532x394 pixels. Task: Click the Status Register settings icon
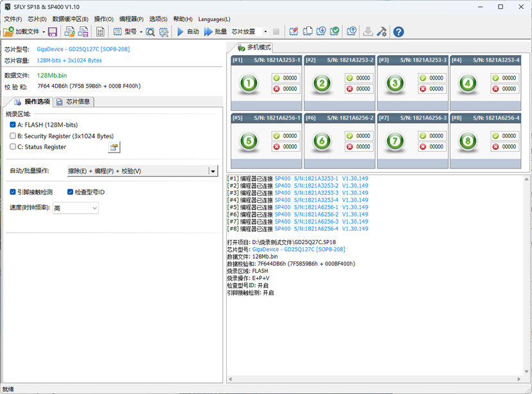tap(114, 147)
